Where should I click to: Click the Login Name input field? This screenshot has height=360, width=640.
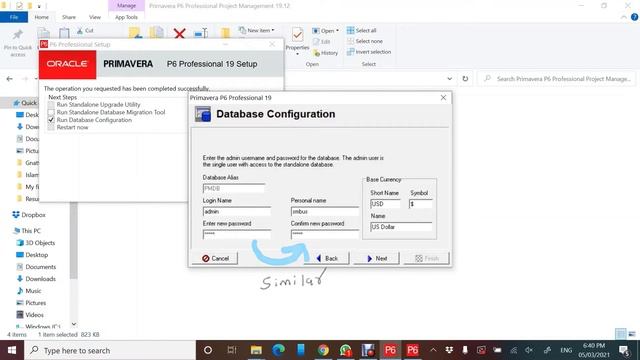point(237,211)
